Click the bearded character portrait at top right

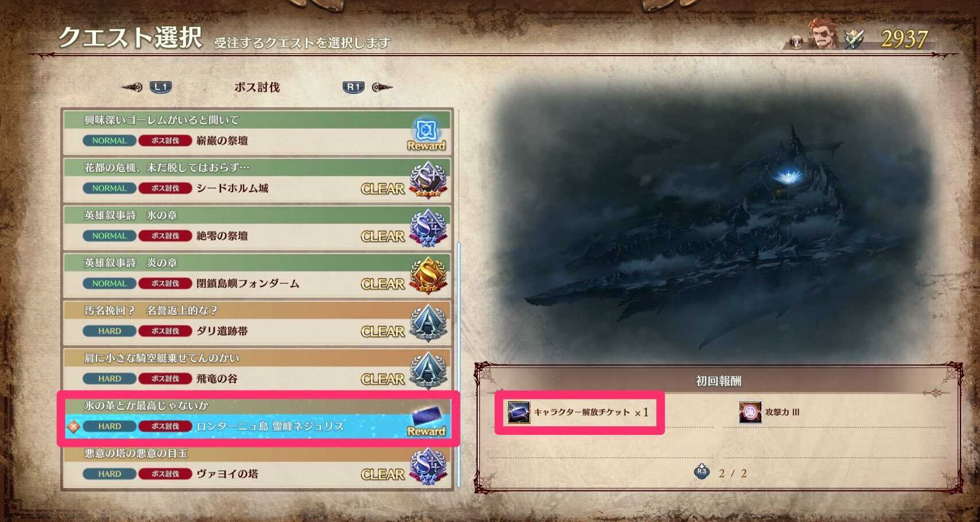point(822,34)
